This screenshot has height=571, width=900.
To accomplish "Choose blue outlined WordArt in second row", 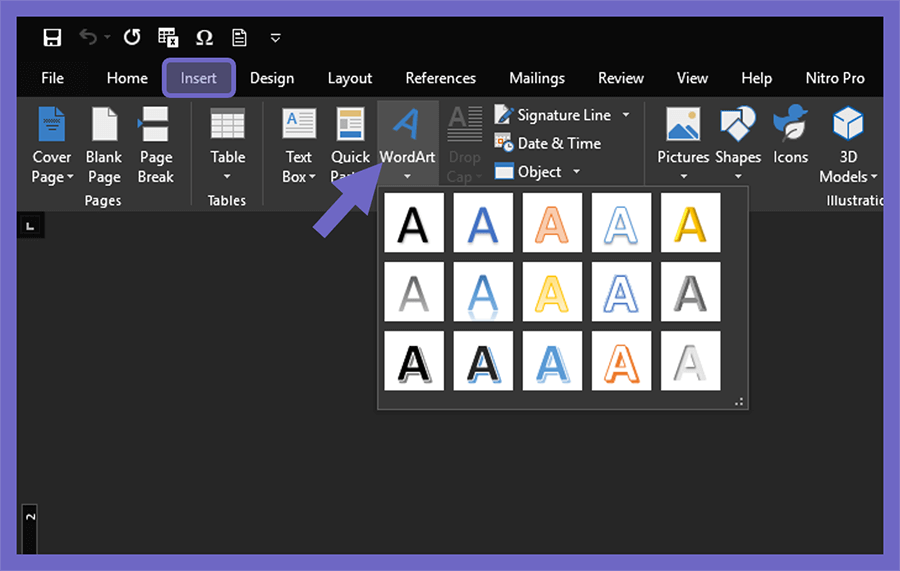I will [621, 292].
